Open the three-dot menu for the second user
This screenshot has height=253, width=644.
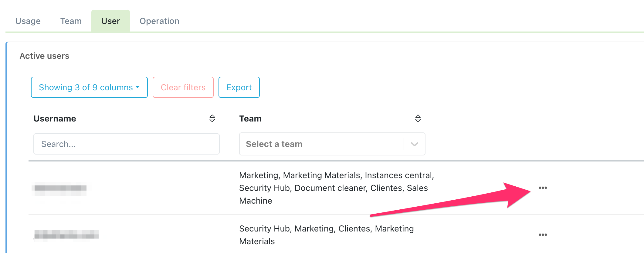[543, 235]
